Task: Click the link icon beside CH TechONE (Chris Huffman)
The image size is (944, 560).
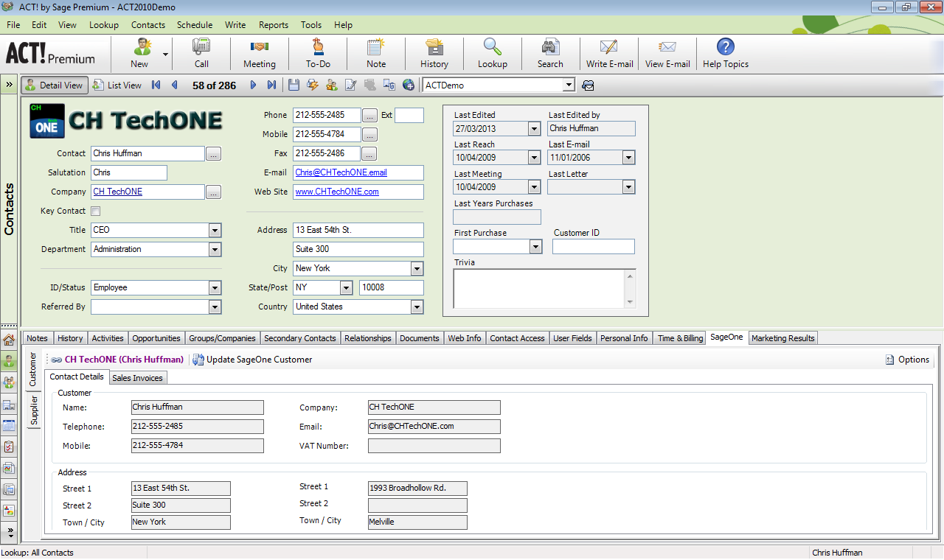Action: [57, 360]
